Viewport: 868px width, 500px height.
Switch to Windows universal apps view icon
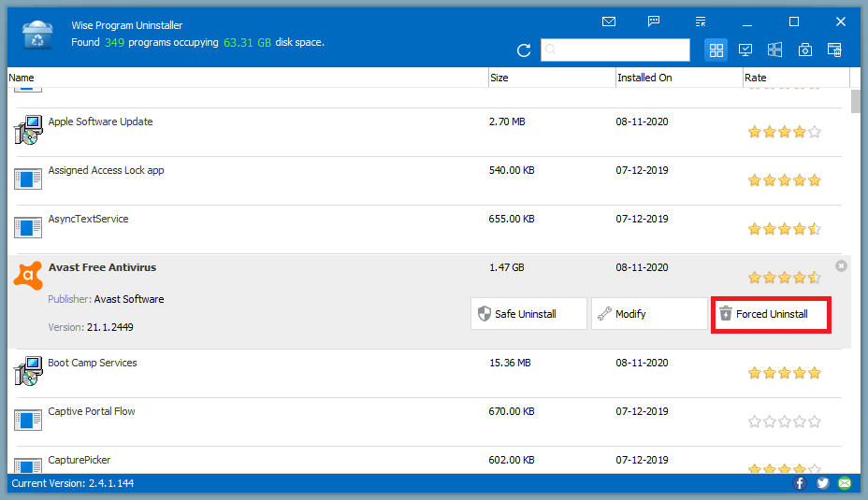775,50
